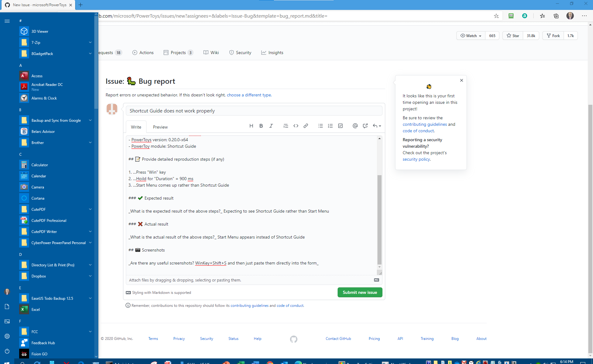The height and width of the screenshot is (364, 593).
Task: Open Acrobat Reader DC in Start menu
Action: (56, 87)
